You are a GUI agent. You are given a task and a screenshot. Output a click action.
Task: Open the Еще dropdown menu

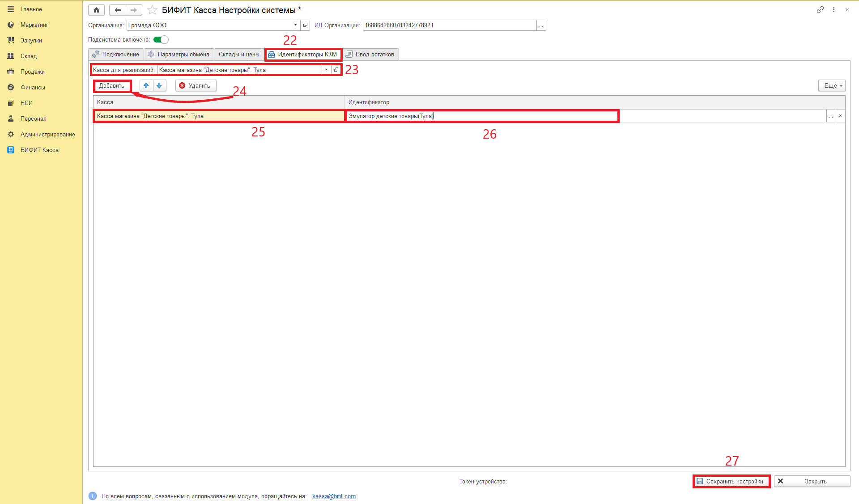(x=832, y=85)
